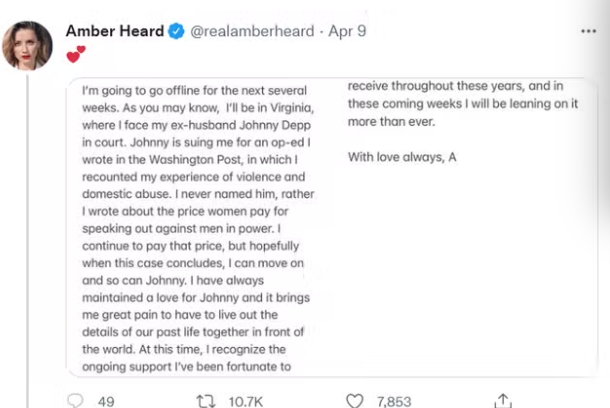610x408 pixels.
Task: Open the @realamberheard handle link
Action: pos(249,31)
